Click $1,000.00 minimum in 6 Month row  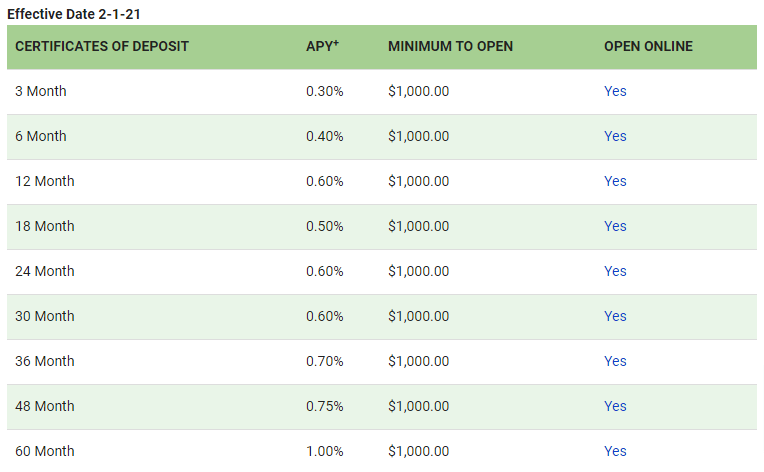(419, 136)
